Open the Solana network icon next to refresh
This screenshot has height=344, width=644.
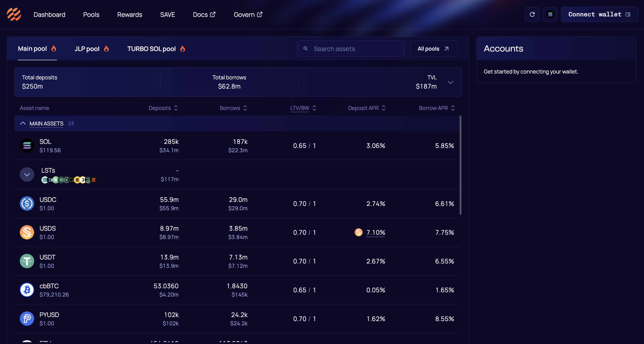(x=550, y=14)
